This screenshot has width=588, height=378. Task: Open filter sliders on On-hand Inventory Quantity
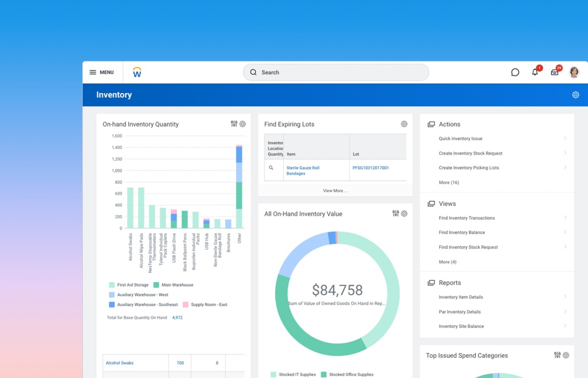pos(234,124)
